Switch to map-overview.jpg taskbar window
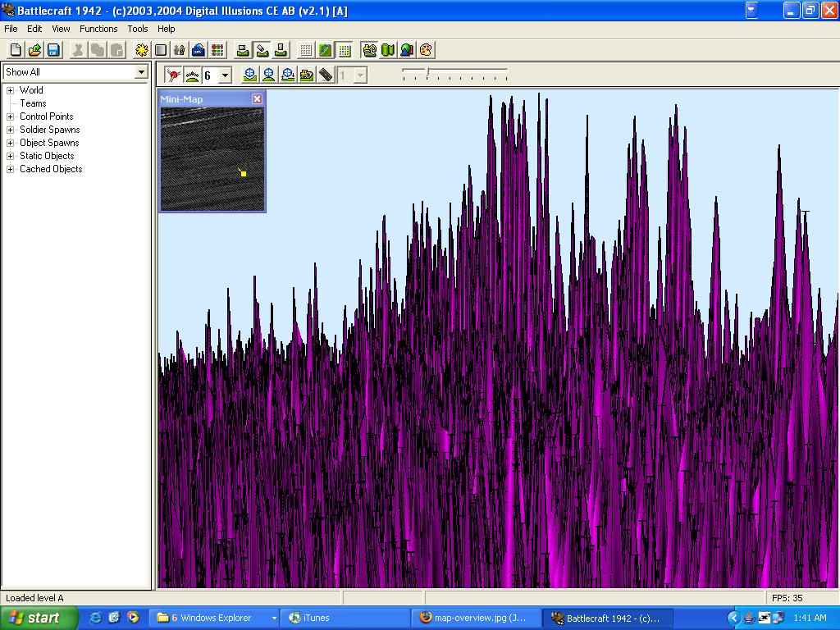The width and height of the screenshot is (840, 630). (477, 618)
